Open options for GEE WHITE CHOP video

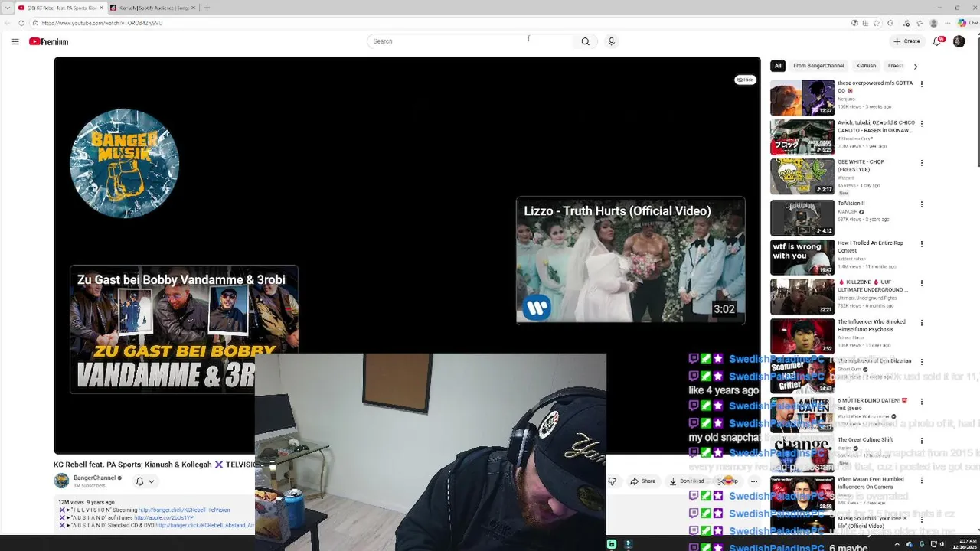coord(921,163)
